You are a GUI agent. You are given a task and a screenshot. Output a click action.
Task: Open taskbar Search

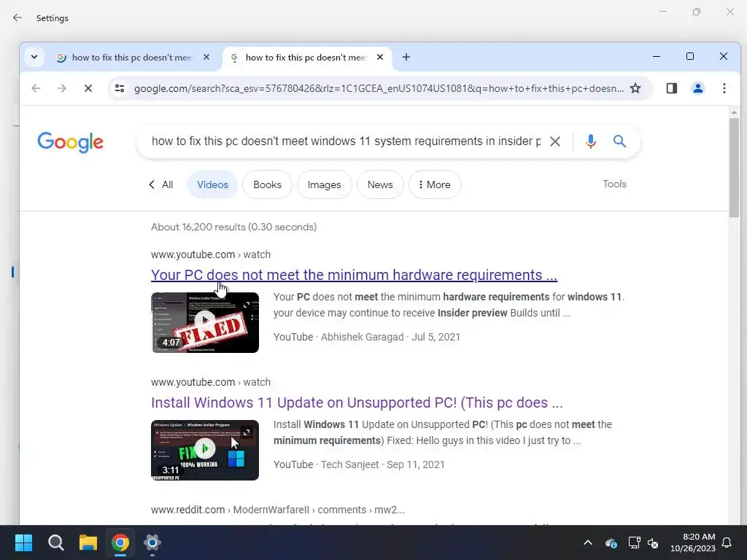(55, 542)
